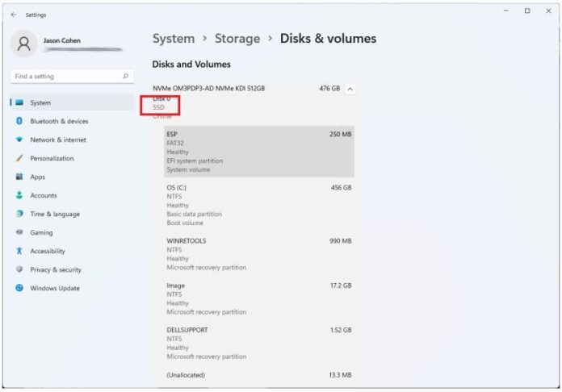Select the WINRETOOLS partition
The height and width of the screenshot is (392, 562).
click(258, 254)
